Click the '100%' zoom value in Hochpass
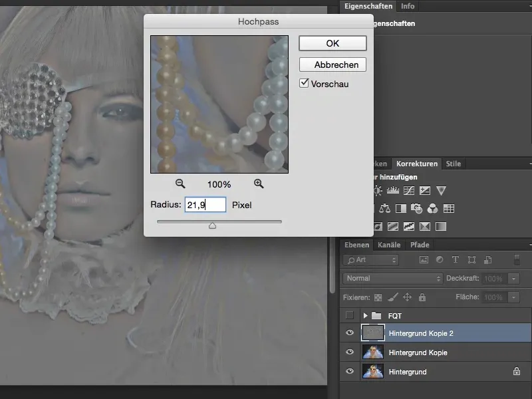Image resolution: width=532 pixels, height=399 pixels. (x=219, y=184)
